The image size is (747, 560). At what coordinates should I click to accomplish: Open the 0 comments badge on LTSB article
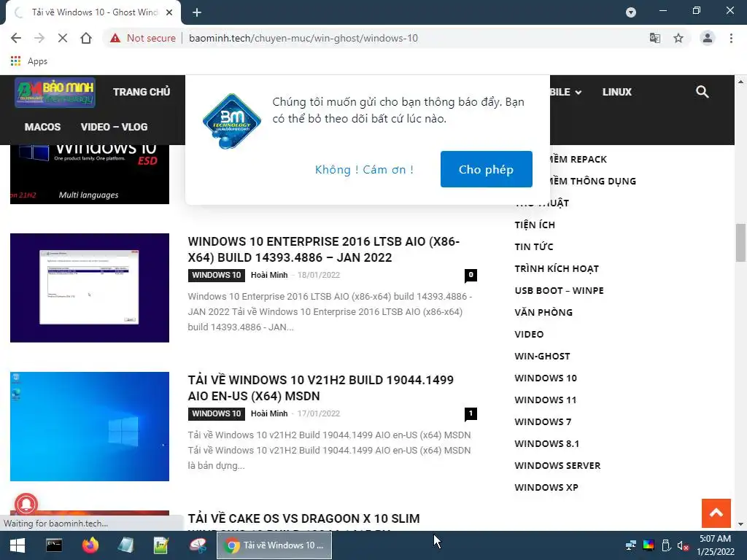pos(471,275)
